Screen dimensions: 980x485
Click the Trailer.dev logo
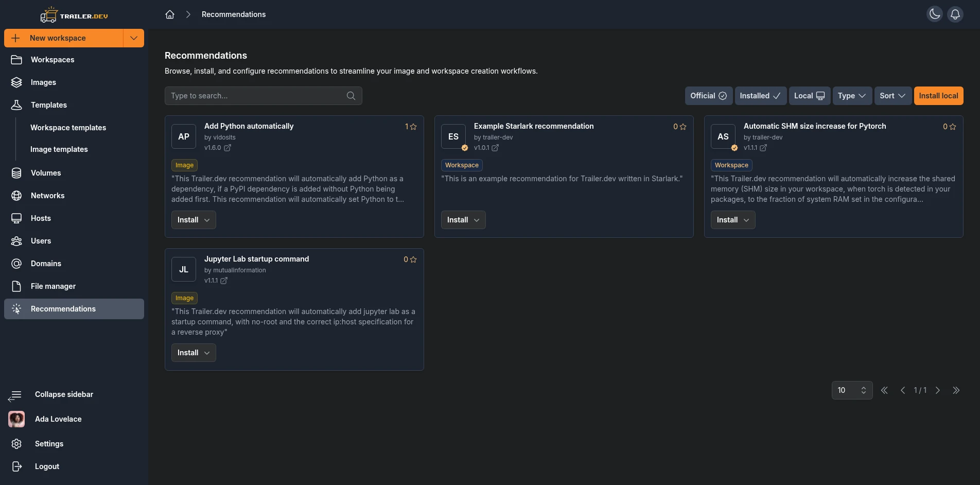click(74, 15)
